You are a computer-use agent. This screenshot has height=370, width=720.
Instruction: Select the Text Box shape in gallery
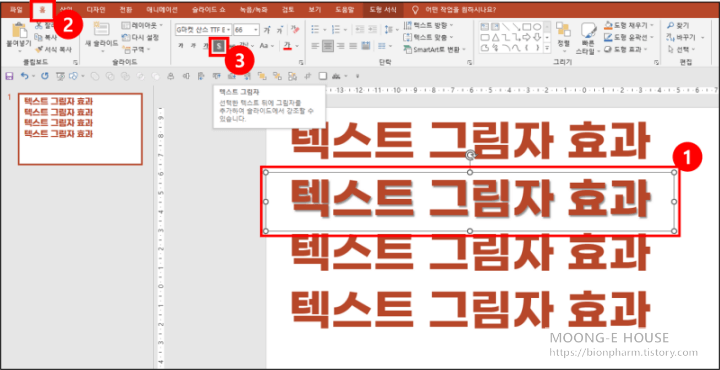pyautogui.click(x=485, y=27)
